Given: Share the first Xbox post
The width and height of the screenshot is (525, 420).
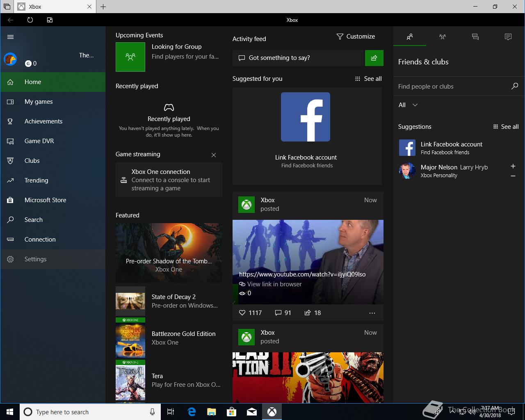Looking at the screenshot, I should click(313, 313).
